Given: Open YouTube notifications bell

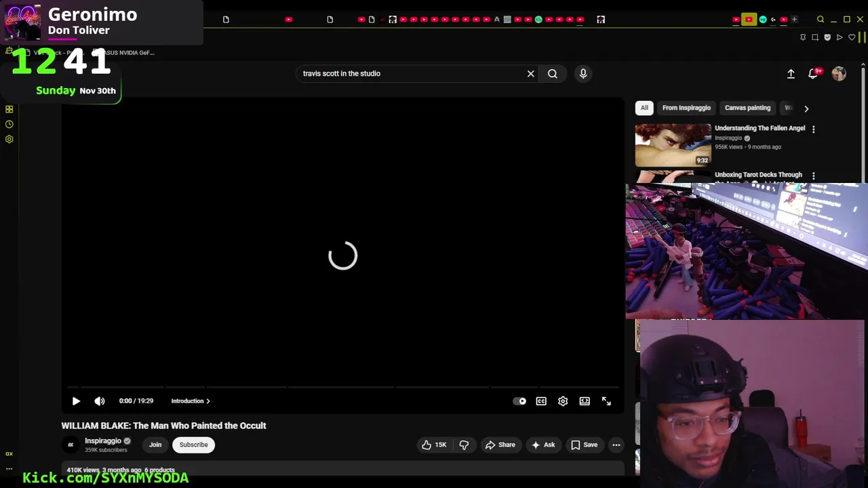Looking at the screenshot, I should coord(813,74).
